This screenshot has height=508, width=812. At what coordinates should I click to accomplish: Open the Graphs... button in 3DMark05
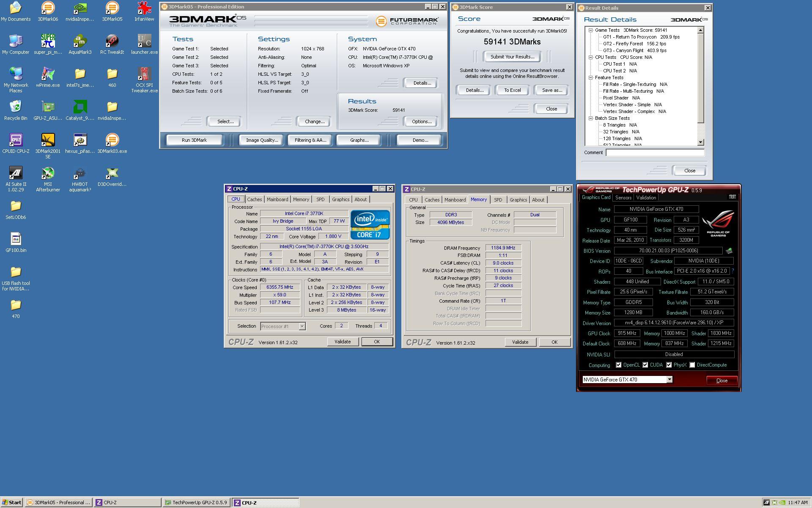pos(359,140)
